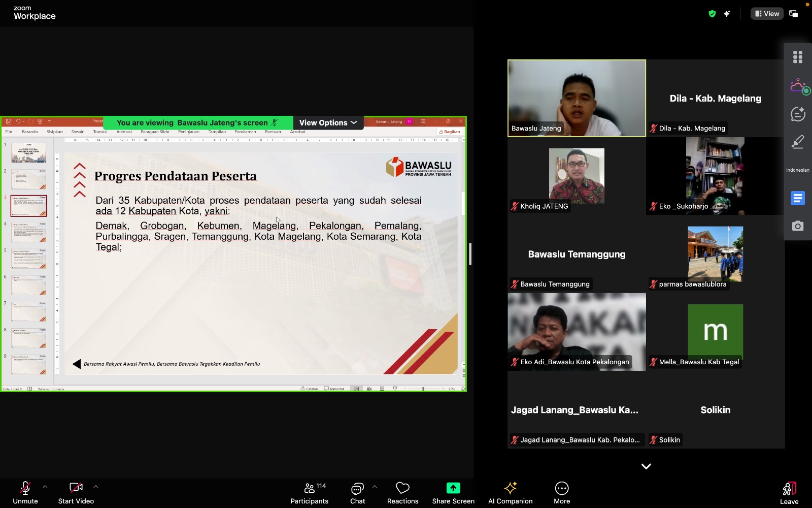Open the Participants panel

click(x=309, y=493)
